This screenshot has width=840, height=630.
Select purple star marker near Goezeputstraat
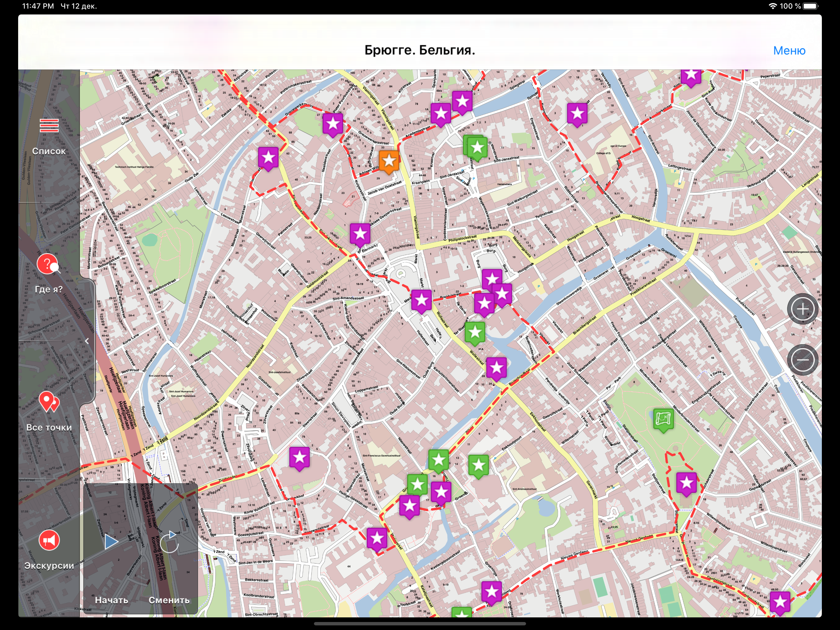377,540
